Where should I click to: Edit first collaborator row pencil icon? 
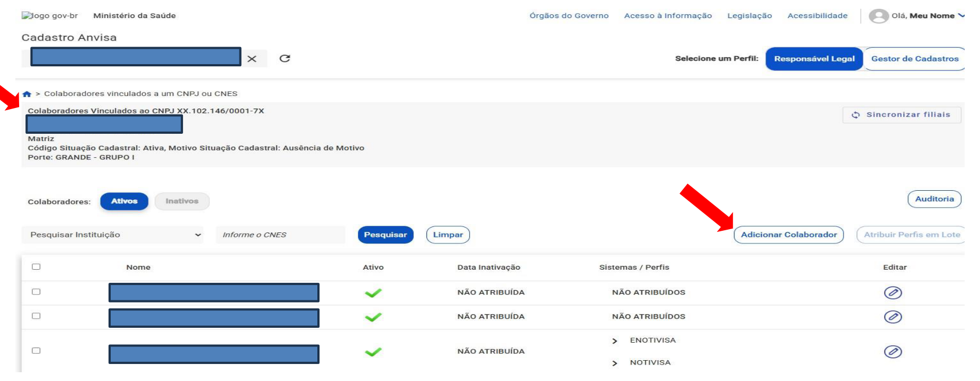click(x=893, y=293)
